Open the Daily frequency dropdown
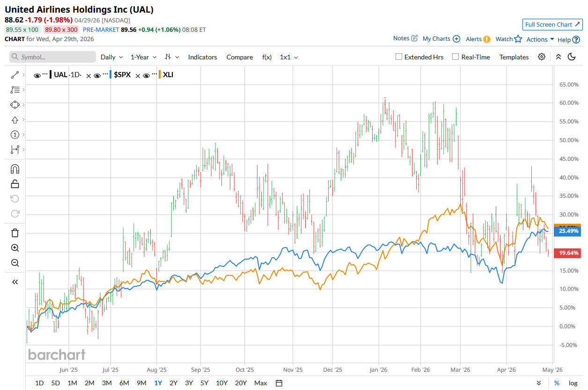 [x=111, y=57]
